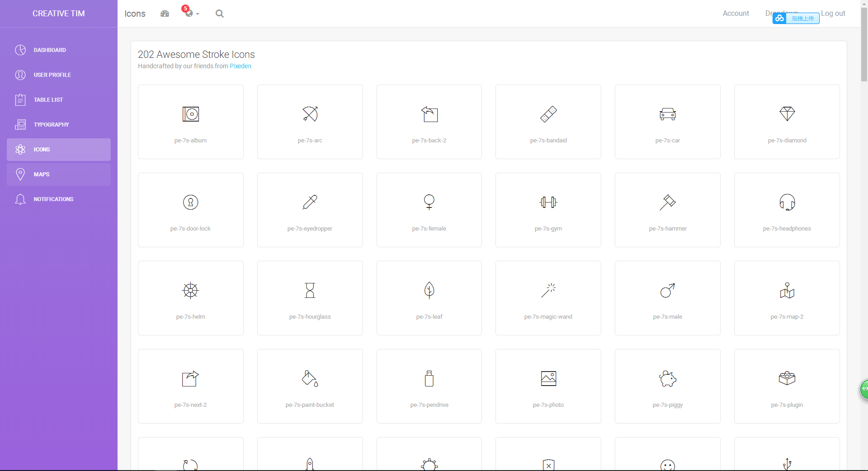Click the "202 Awesome Stroke Icons" heading
This screenshot has width=868, height=471.
196,54
